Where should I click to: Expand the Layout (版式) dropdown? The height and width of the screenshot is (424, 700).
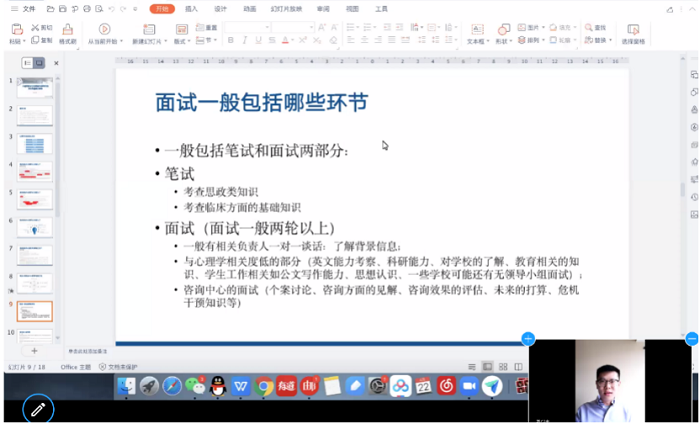point(182,42)
